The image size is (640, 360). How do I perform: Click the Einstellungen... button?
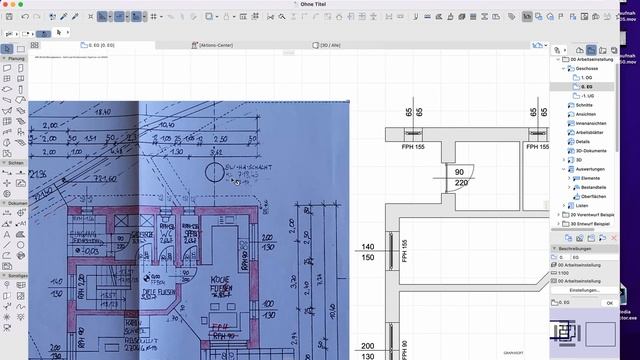[x=584, y=290]
